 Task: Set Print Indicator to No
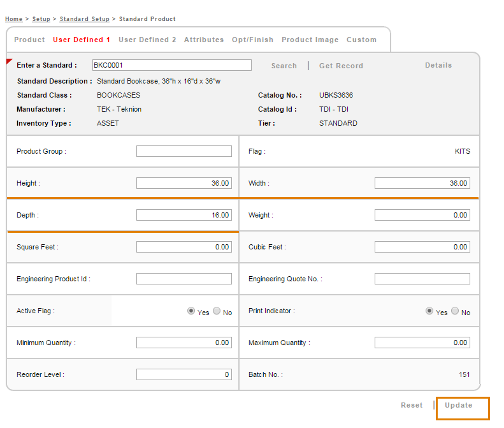455,311
